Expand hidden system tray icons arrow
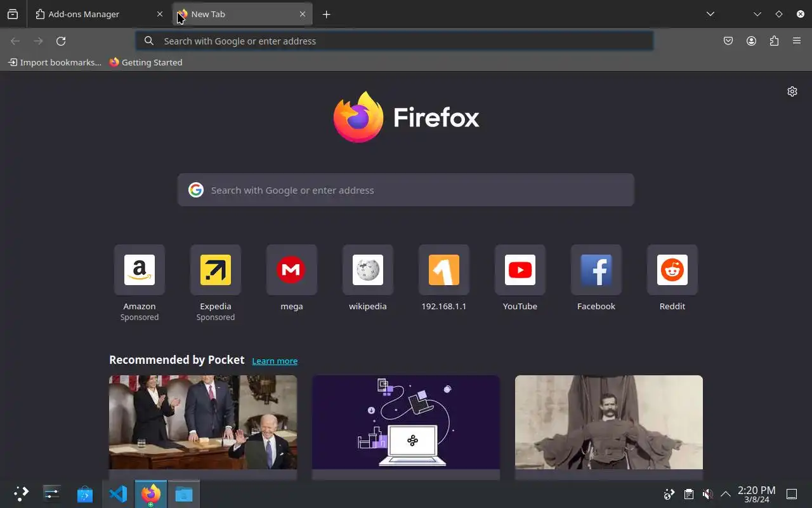 coord(726,493)
